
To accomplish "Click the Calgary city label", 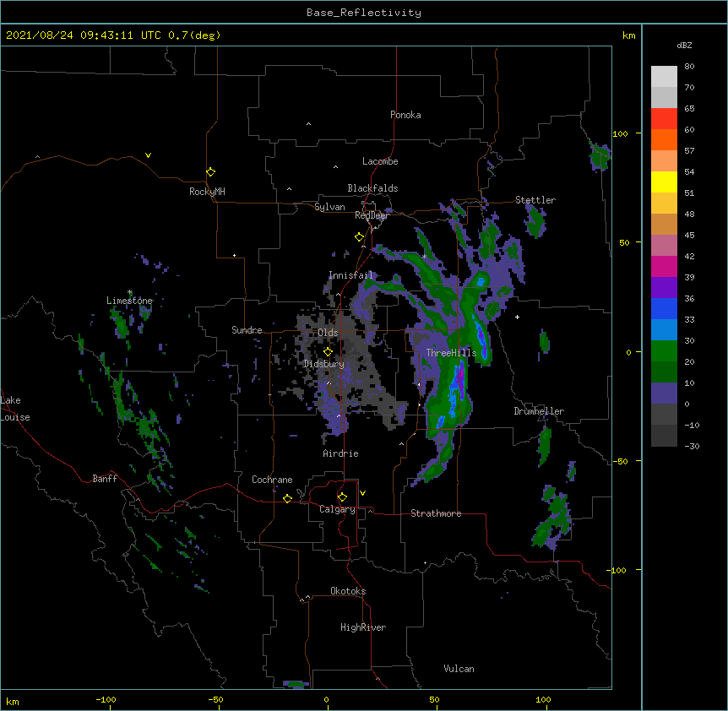I will [337, 509].
